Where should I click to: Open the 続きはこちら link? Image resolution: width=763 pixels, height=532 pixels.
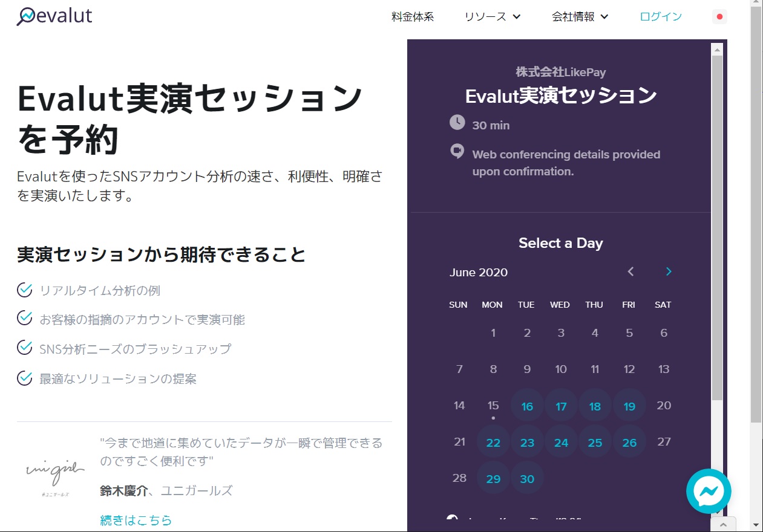pyautogui.click(x=136, y=520)
